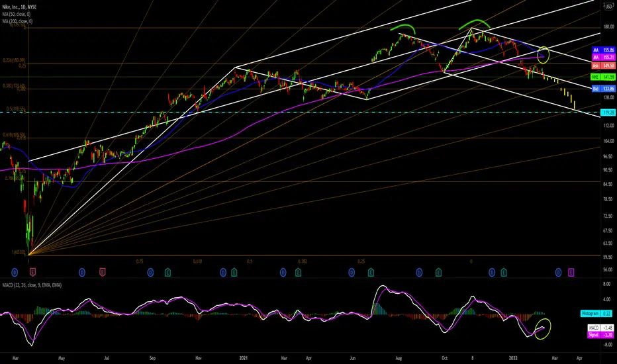Open the first green earnings E marker
Viewport: 617px width, 364px height.
pos(167,272)
